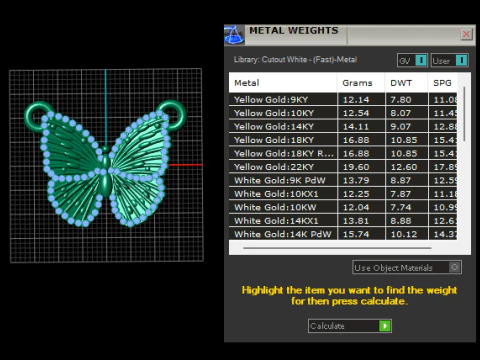Select the Yellow Gold:18KY row

coord(343,140)
